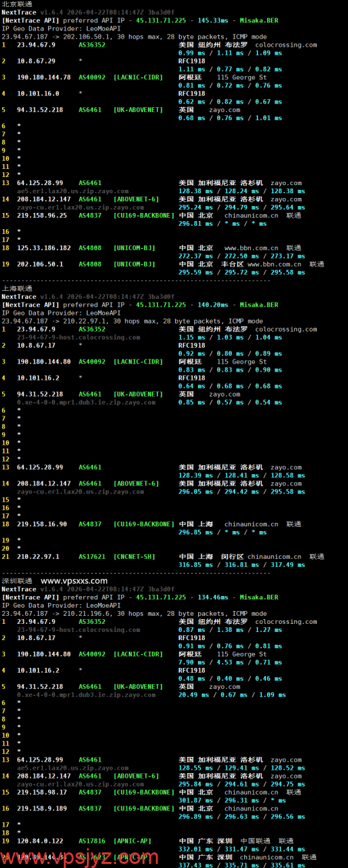Select hop IP 10.8.67.29
Viewport: 348px width, 868px height.
click(x=36, y=61)
